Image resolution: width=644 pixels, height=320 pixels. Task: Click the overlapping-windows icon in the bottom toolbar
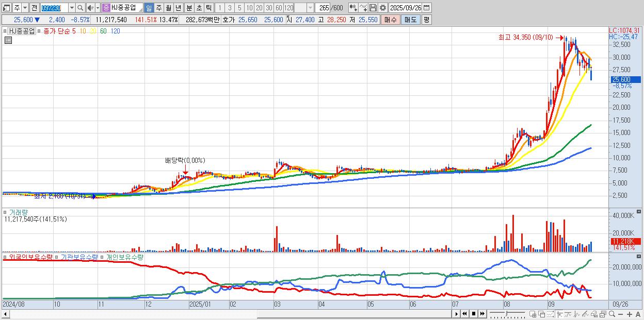click(x=542, y=314)
